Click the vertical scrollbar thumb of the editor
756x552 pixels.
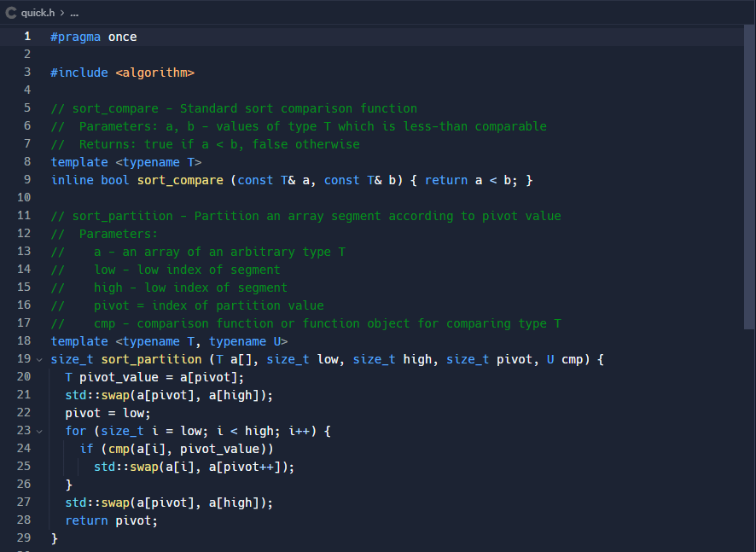click(x=749, y=177)
